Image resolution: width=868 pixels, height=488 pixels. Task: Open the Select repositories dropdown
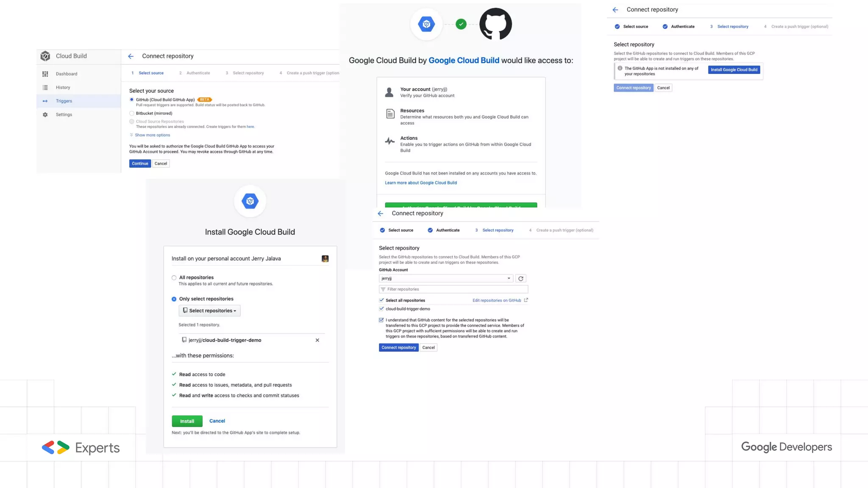(x=210, y=311)
